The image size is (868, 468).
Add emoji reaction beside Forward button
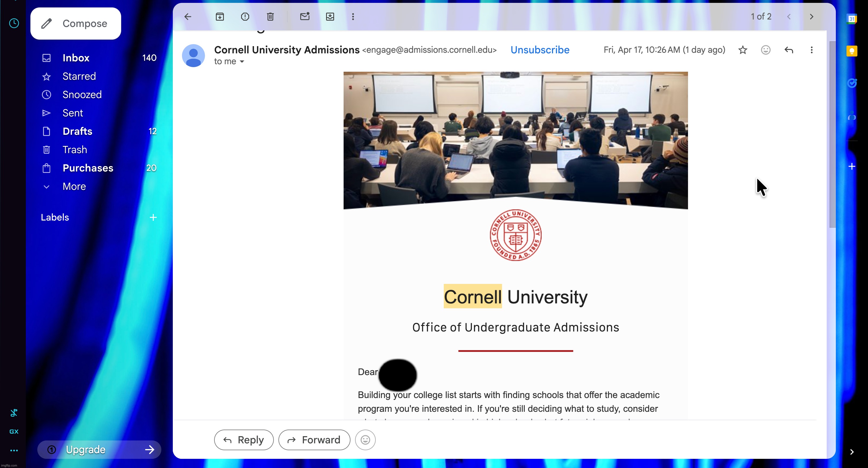(x=365, y=440)
